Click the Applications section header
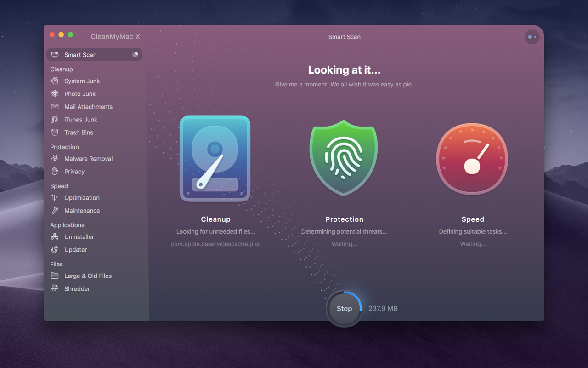The width and height of the screenshot is (588, 368). 67,225
